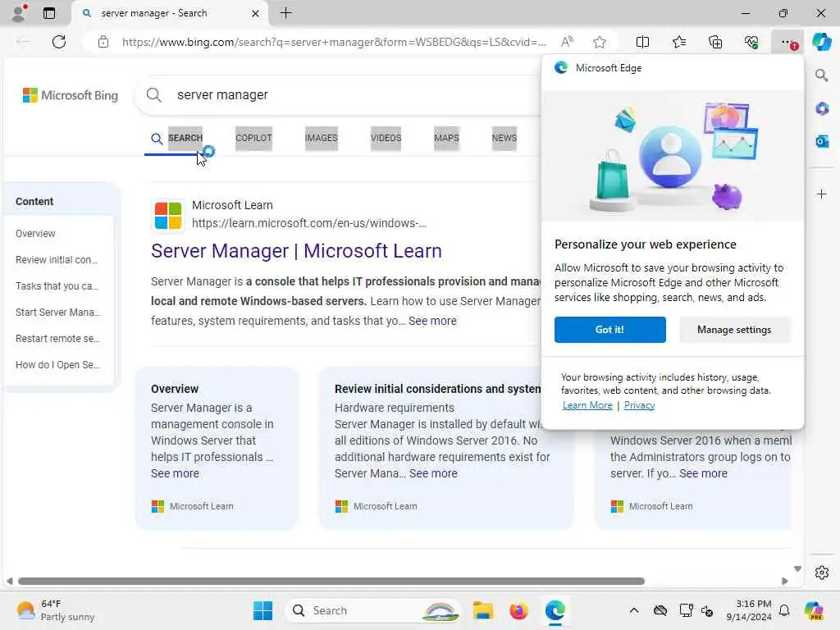Open a new browser tab
Image resolution: width=840 pixels, height=630 pixels.
click(286, 13)
